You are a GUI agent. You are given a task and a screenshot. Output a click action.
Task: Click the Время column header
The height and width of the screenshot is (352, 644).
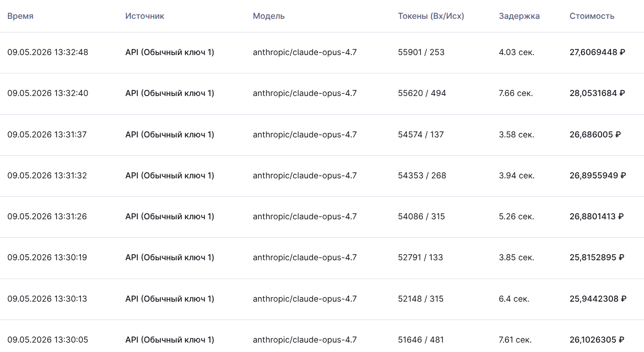coord(20,16)
